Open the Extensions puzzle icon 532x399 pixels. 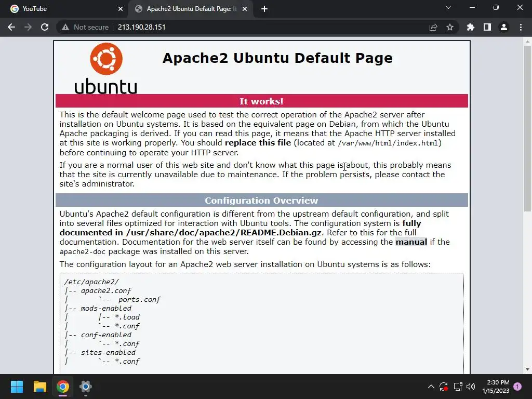[x=471, y=27]
